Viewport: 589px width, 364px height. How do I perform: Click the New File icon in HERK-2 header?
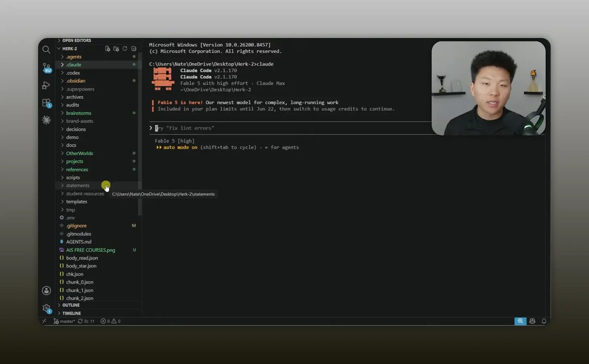[x=108, y=48]
